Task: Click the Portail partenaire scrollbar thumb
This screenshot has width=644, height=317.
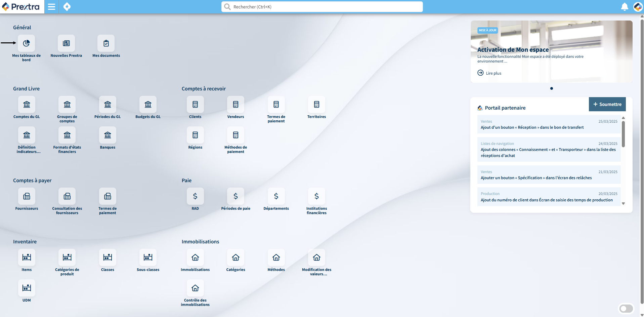Action: pos(623,134)
